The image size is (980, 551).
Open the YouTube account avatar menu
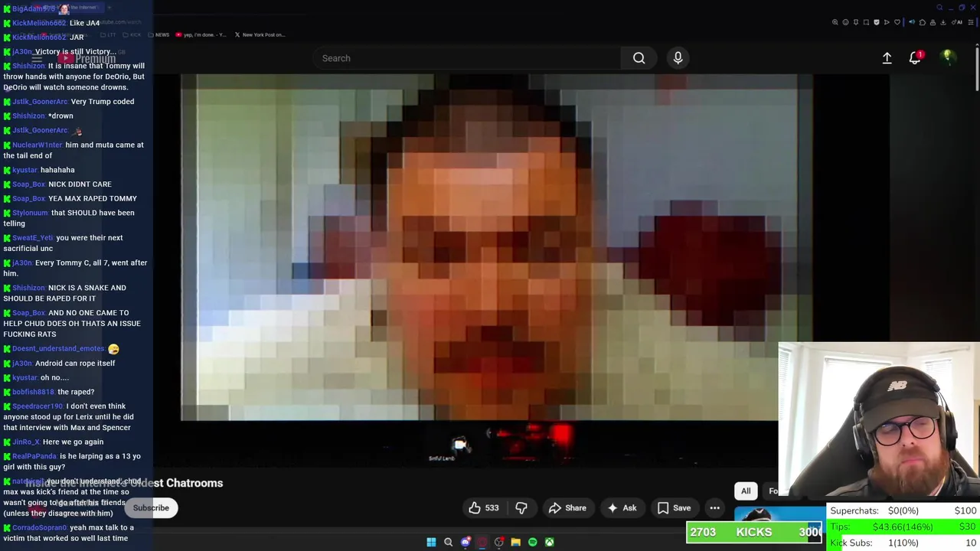click(x=947, y=57)
